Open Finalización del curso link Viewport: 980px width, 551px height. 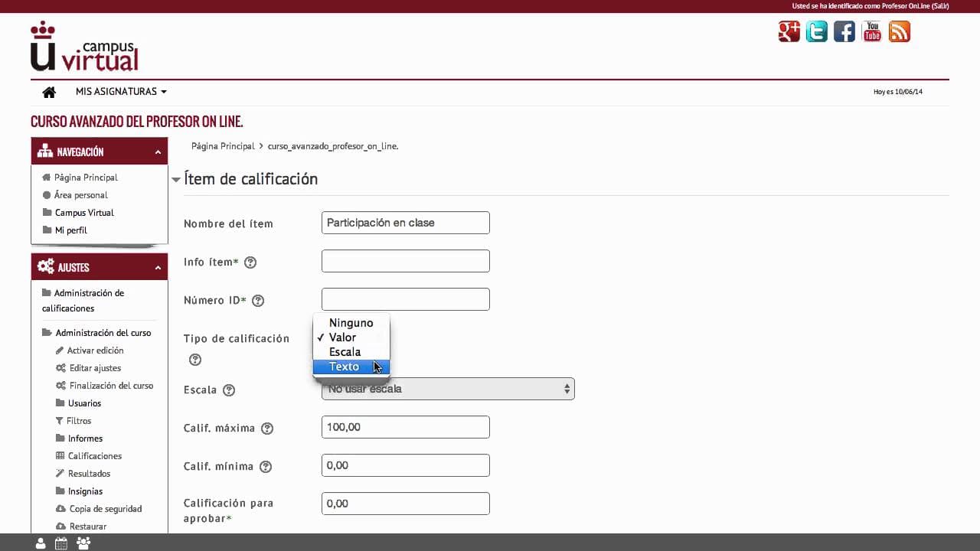[x=112, y=386]
